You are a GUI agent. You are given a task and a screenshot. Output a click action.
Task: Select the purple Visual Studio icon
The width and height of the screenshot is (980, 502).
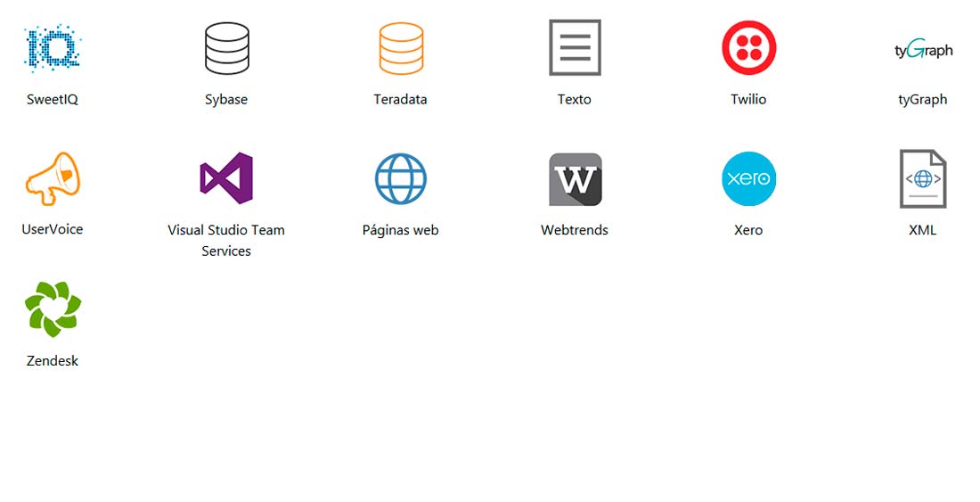[x=226, y=178]
